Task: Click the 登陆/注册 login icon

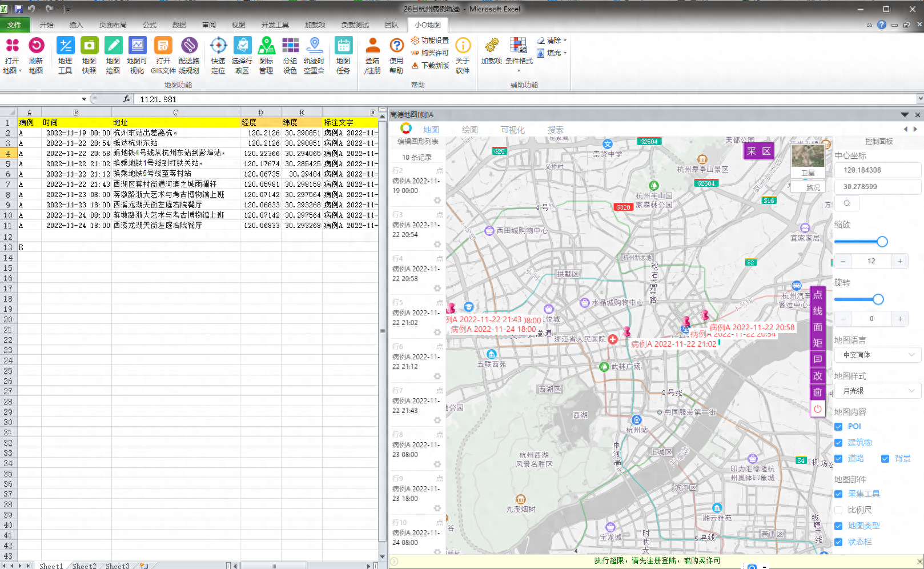Action: pyautogui.click(x=372, y=46)
